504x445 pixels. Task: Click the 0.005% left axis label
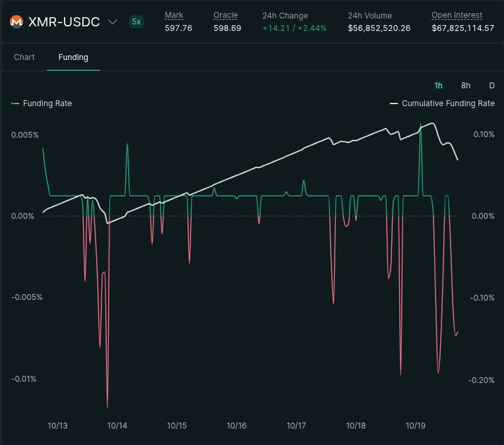pos(25,135)
